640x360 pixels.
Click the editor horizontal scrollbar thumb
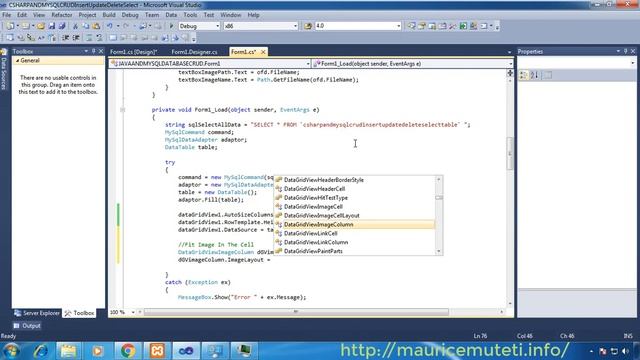[x=296, y=312]
